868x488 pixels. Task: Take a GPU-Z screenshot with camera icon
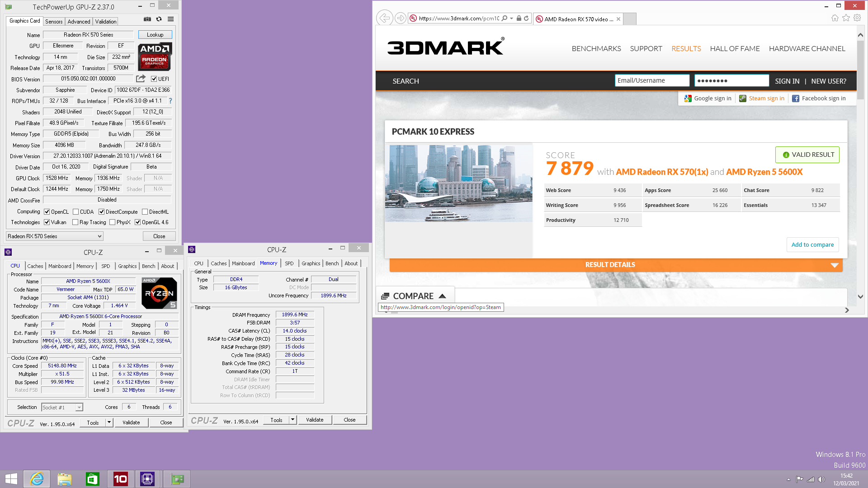[147, 19]
